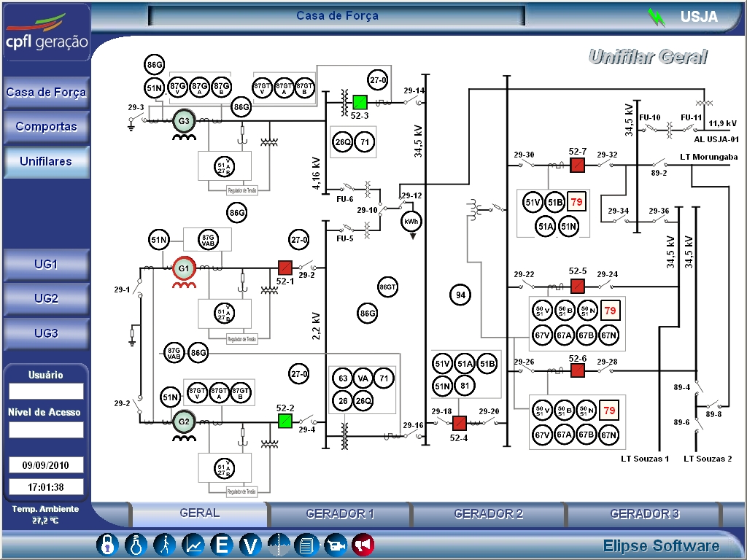This screenshot has width=747, height=560.
Task: Click the AL USJA-01 feeder label
Action: pyautogui.click(x=716, y=139)
